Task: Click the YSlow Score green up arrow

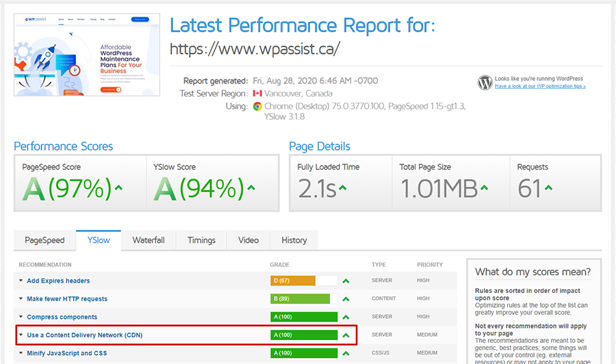Action: [251, 187]
